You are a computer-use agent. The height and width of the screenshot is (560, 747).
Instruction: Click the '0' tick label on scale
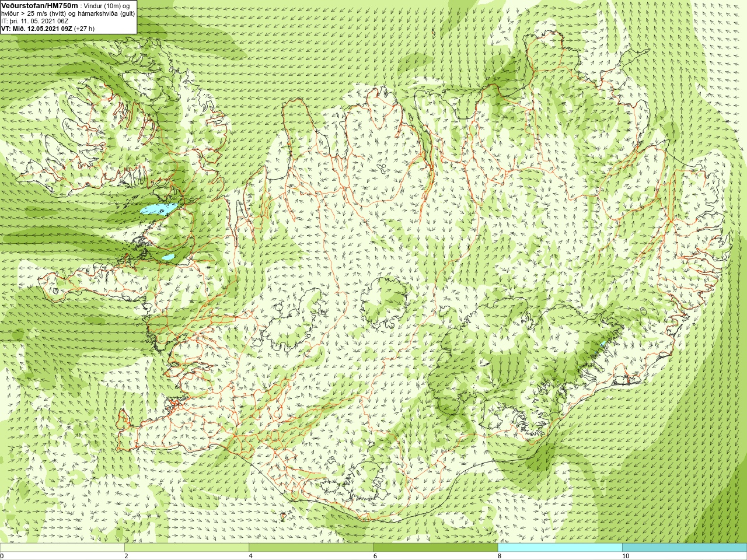point(2,556)
